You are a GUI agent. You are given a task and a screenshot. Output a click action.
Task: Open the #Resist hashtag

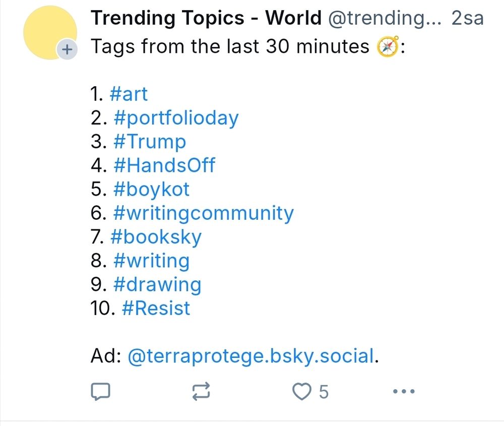tap(156, 308)
